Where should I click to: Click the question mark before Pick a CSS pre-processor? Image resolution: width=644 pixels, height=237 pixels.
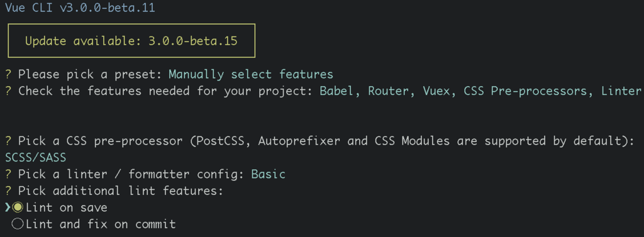click(x=8, y=141)
